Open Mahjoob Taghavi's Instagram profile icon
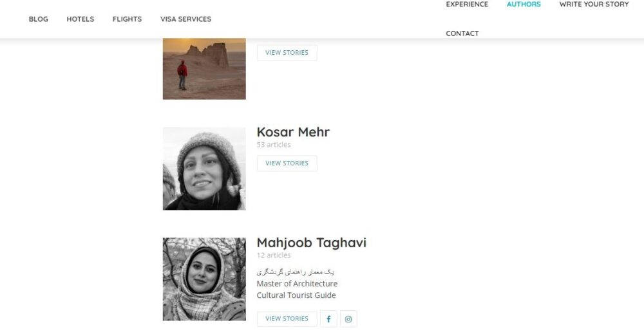644x334 pixels. tap(348, 319)
